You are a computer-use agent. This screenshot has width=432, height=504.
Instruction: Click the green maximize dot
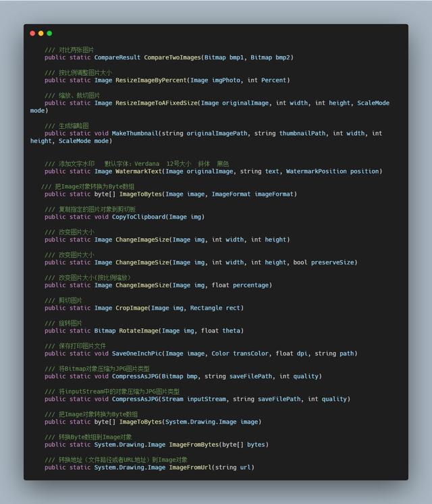[x=49, y=34]
